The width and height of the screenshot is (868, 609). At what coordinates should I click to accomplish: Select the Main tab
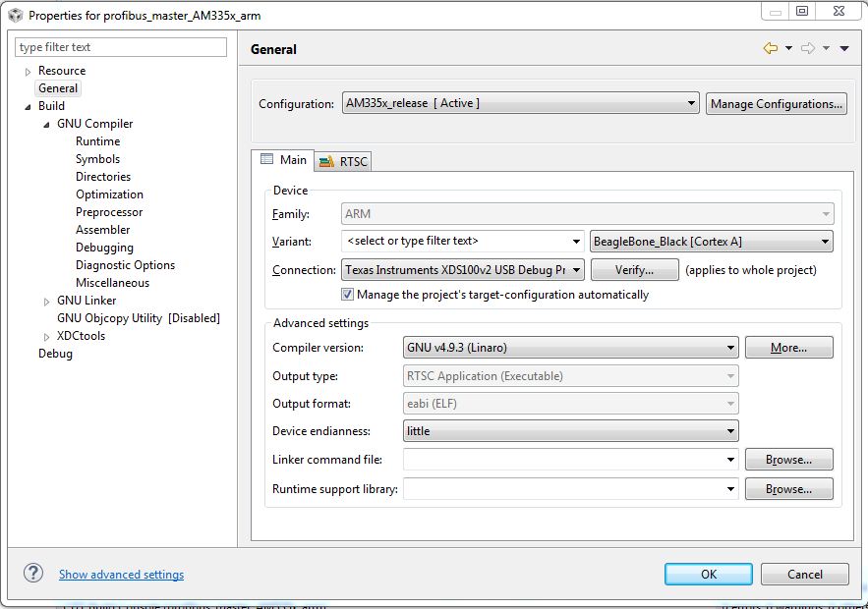tap(283, 160)
